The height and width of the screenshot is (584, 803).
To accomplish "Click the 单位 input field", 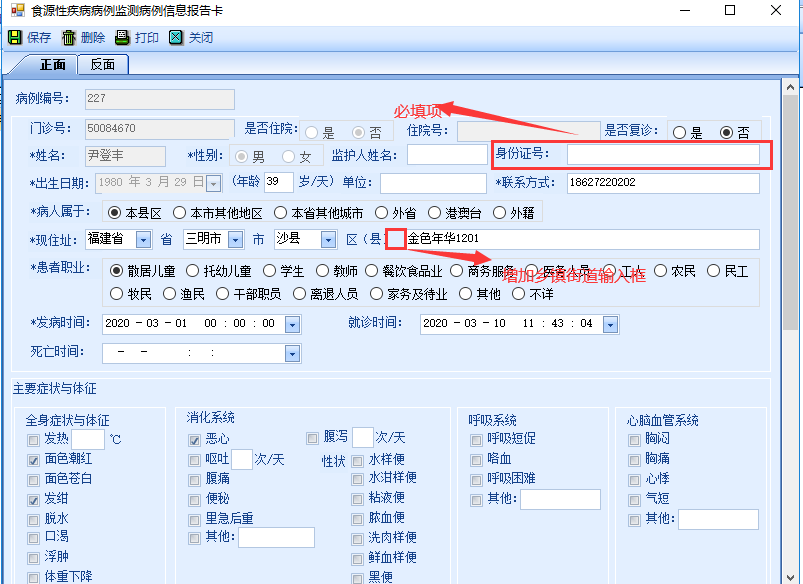I will point(433,183).
